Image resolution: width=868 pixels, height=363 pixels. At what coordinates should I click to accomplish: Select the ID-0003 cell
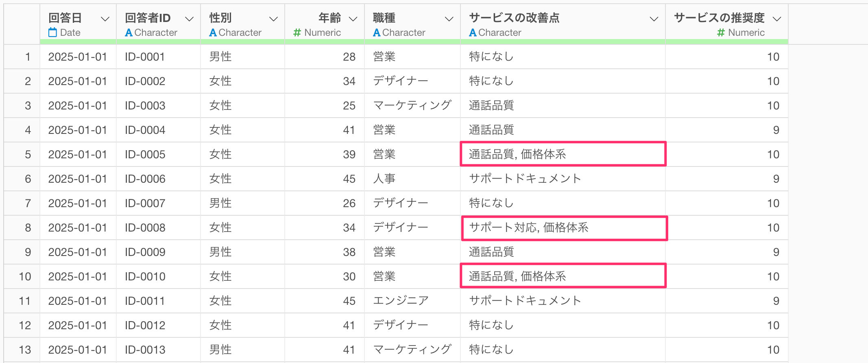(x=145, y=106)
